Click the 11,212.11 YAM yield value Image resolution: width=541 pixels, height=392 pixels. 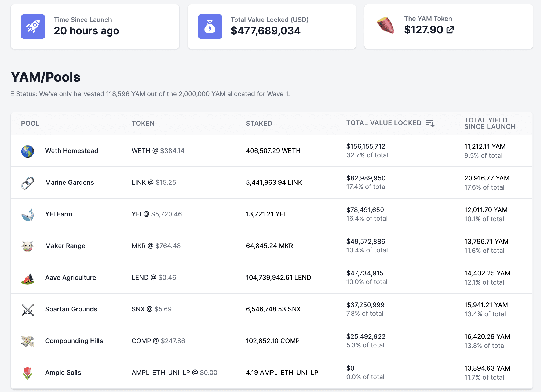pyautogui.click(x=485, y=147)
